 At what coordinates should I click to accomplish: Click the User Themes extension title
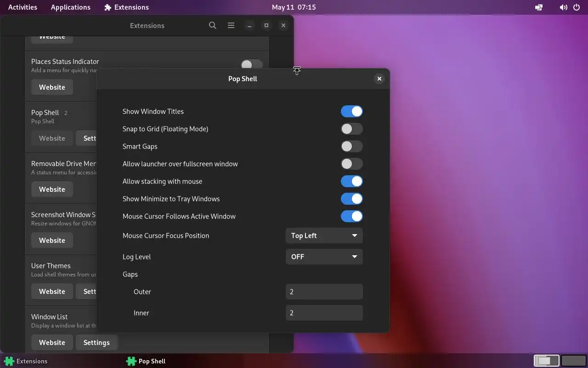point(51,266)
